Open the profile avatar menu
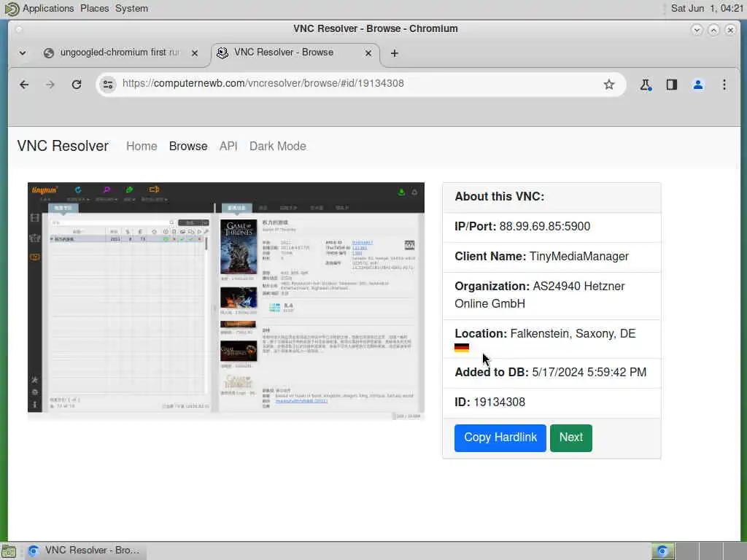The width and height of the screenshot is (747, 560). (698, 85)
